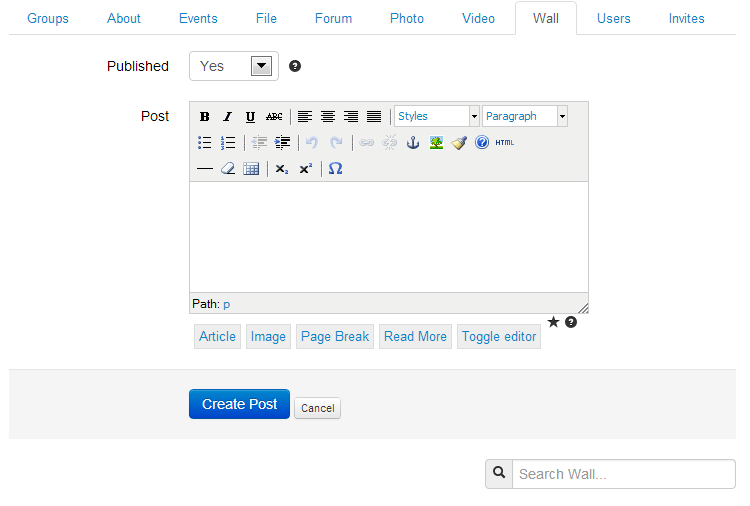The height and width of the screenshot is (506, 750).
Task: Edit HTML source code
Action: pyautogui.click(x=505, y=143)
